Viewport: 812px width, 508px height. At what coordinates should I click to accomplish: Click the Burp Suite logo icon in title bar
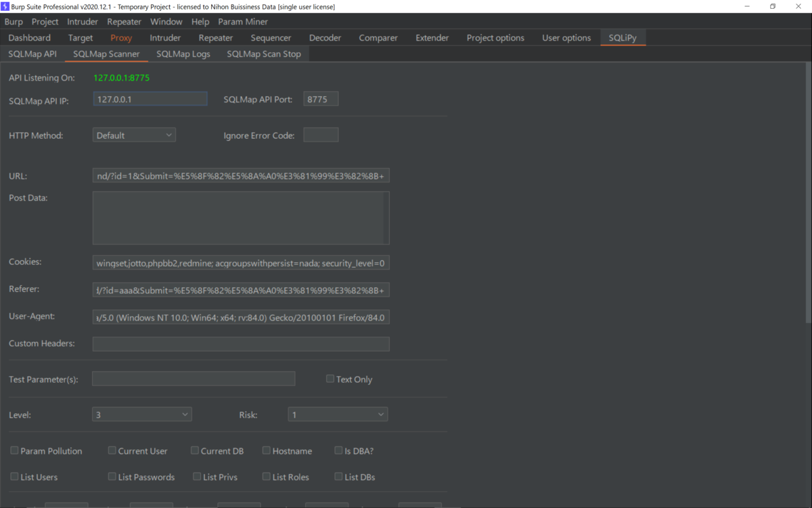[x=5, y=6]
